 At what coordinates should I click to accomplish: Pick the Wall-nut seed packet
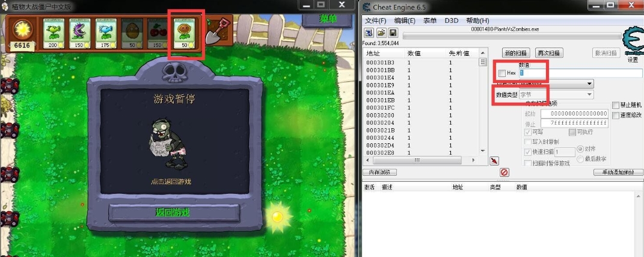tap(132, 33)
